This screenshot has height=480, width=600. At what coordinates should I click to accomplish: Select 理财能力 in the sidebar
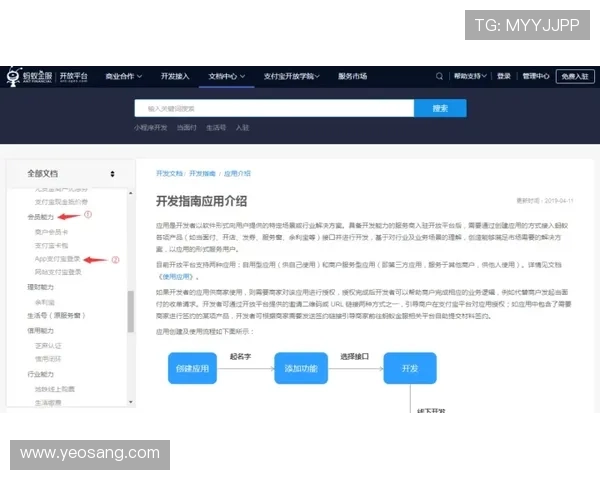(41, 287)
